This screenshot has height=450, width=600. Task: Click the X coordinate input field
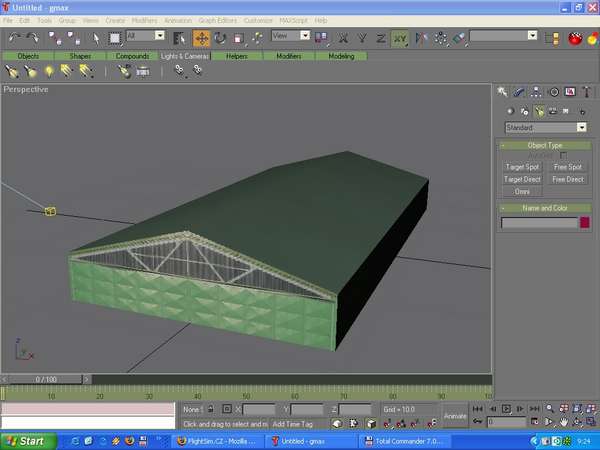[x=259, y=409]
